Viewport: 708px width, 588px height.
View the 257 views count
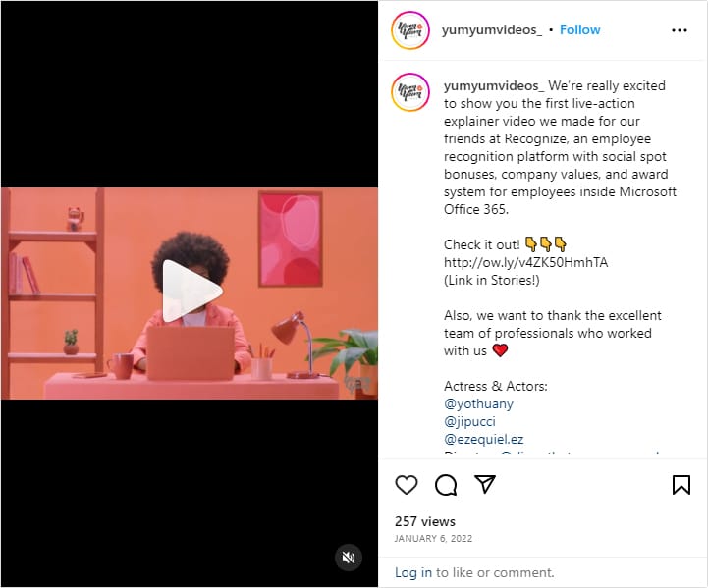[425, 521]
